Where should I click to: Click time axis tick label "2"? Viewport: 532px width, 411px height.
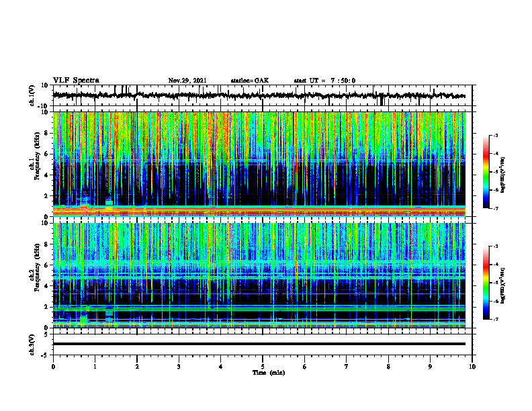pos(137,367)
